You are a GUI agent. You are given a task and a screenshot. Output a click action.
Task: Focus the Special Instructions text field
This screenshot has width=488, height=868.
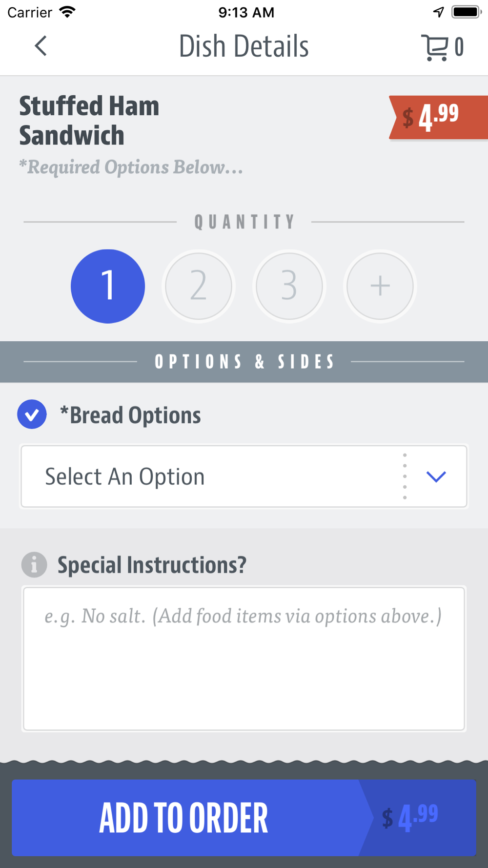(x=244, y=659)
